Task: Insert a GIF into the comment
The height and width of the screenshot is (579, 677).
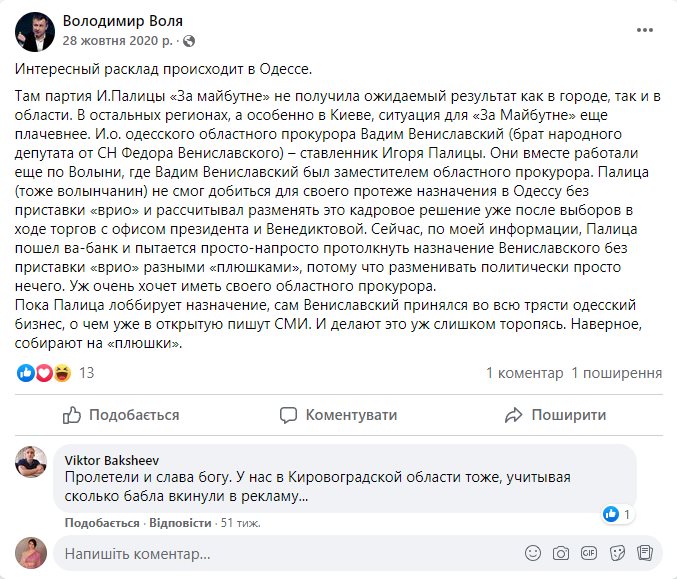Action: 589,553
